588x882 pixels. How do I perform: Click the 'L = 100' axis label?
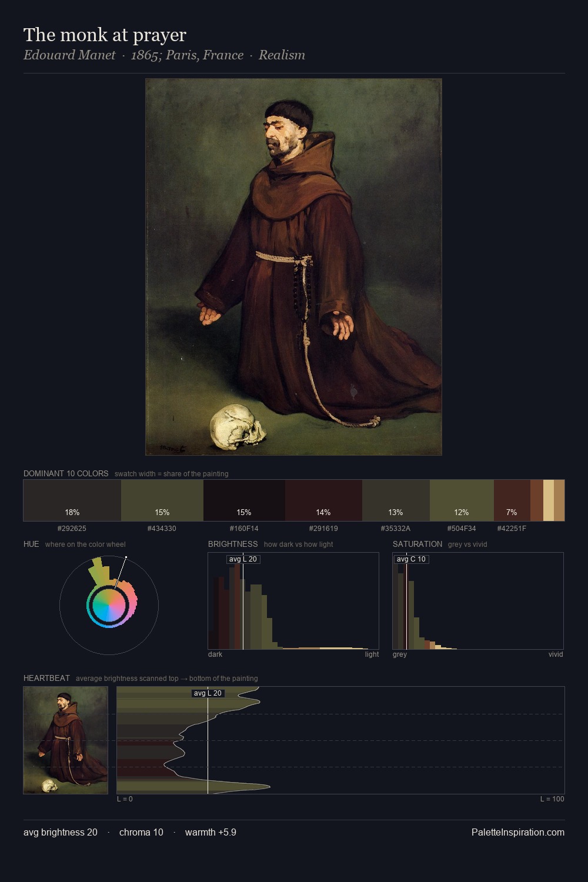coord(552,799)
